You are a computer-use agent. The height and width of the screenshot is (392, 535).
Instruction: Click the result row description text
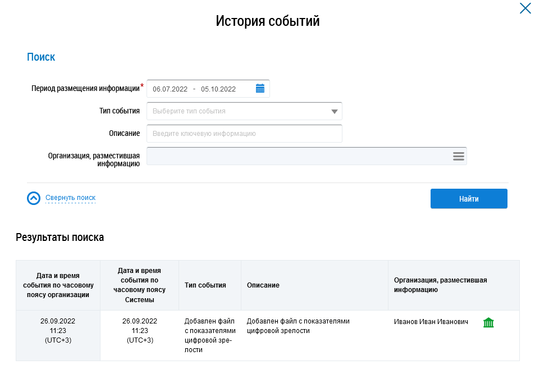pos(298,326)
